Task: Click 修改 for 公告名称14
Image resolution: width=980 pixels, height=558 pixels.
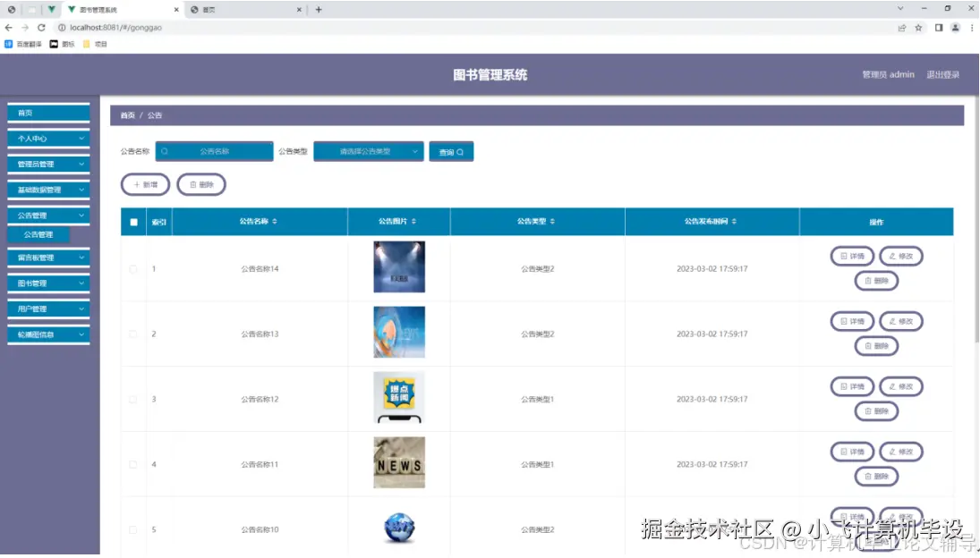Action: pos(901,256)
